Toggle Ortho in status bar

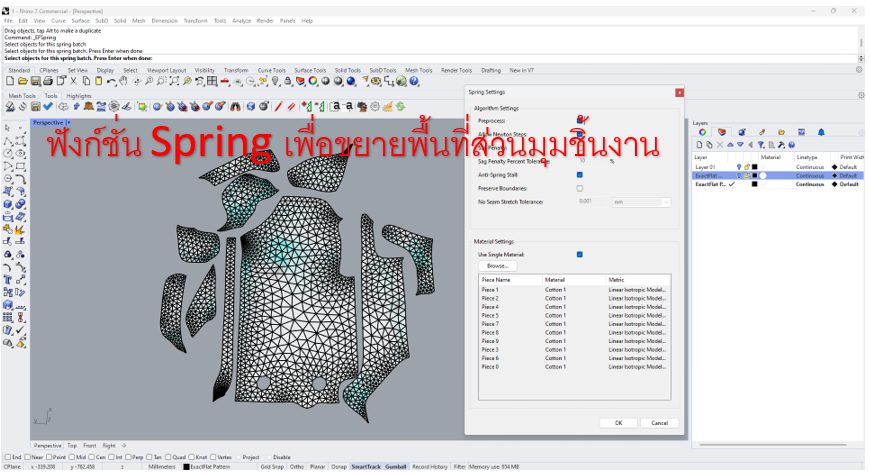pyautogui.click(x=297, y=467)
